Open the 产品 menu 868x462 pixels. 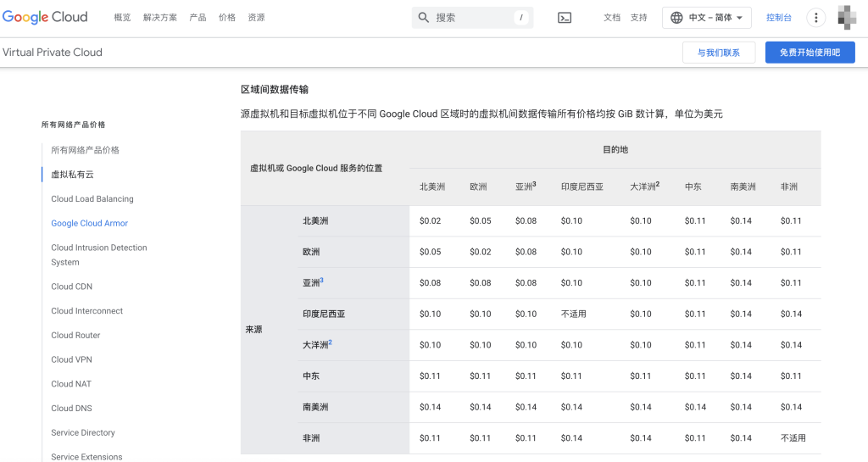point(198,18)
